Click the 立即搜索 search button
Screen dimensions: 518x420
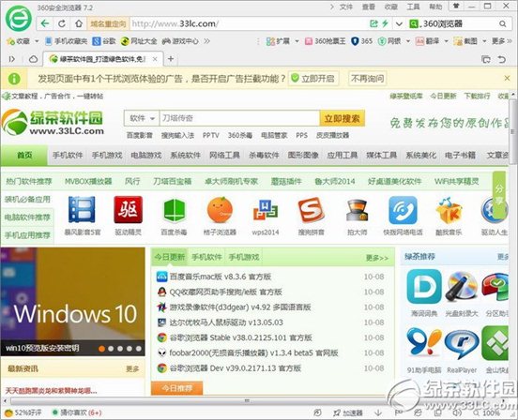pyautogui.click(x=342, y=118)
